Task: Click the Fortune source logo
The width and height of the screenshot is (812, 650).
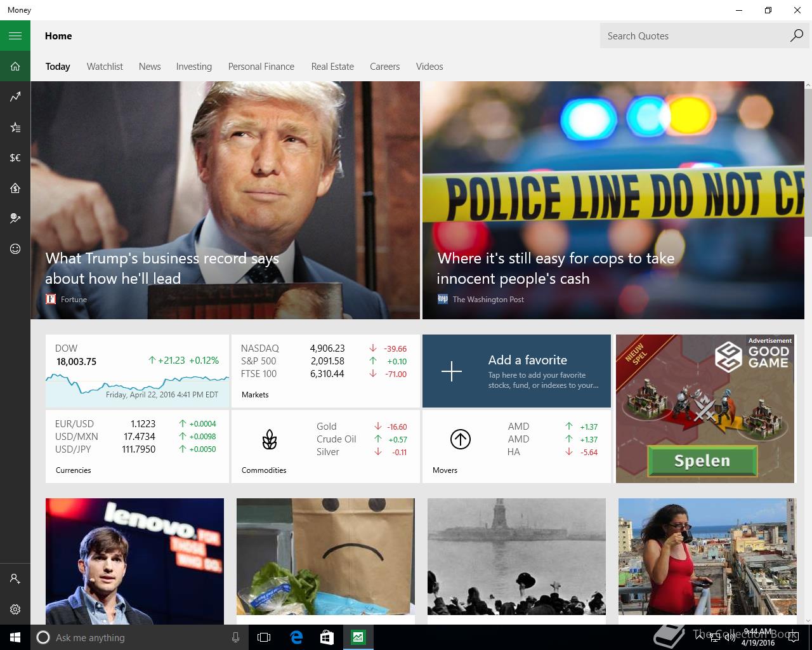Action: click(x=51, y=299)
